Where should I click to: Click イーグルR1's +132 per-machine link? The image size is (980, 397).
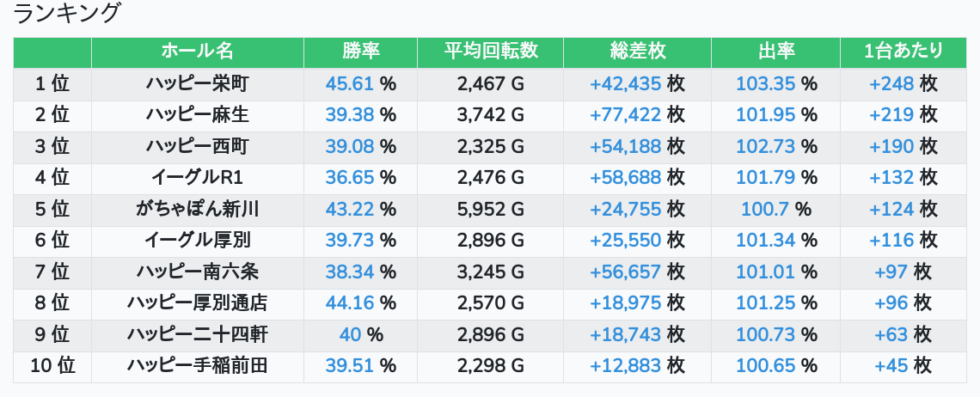point(891,178)
